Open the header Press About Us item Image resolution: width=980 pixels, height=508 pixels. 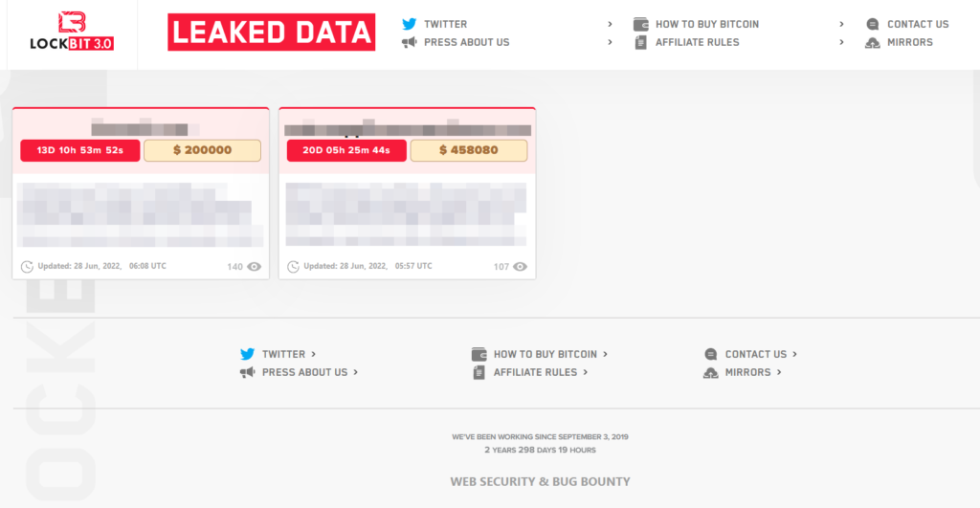pos(467,42)
